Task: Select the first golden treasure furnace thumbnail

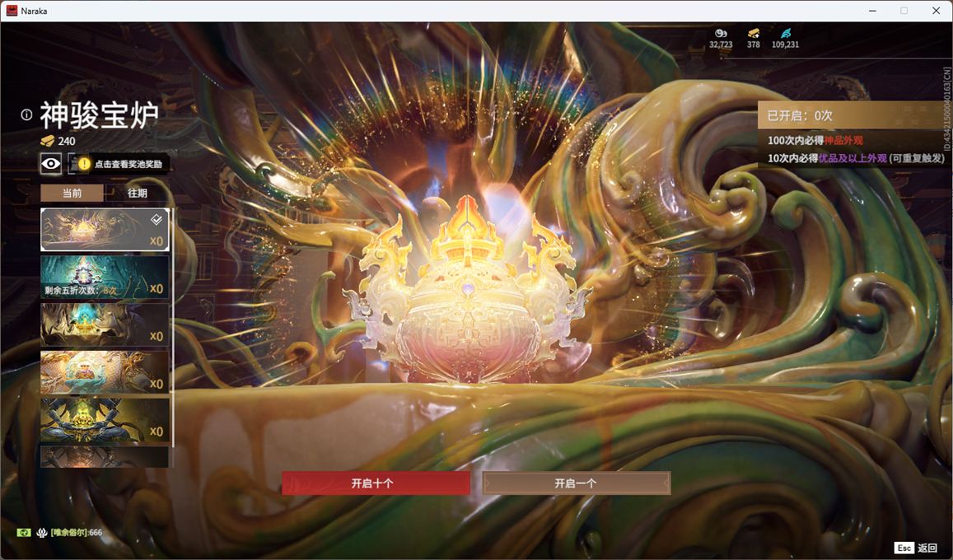Action: pos(105,230)
